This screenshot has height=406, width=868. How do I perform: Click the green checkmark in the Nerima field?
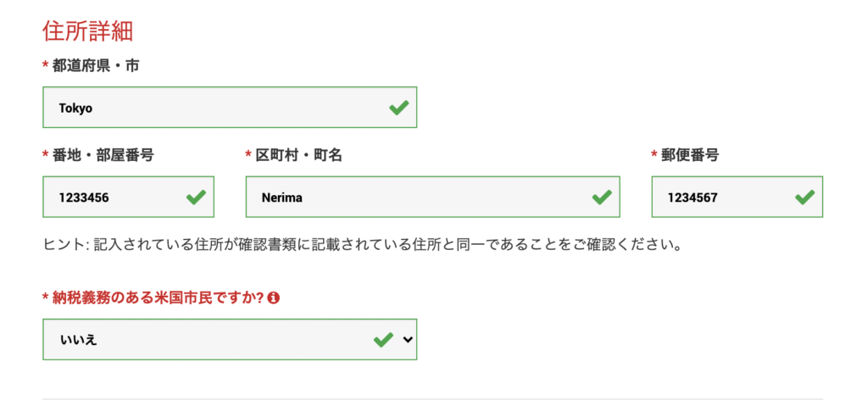(601, 197)
